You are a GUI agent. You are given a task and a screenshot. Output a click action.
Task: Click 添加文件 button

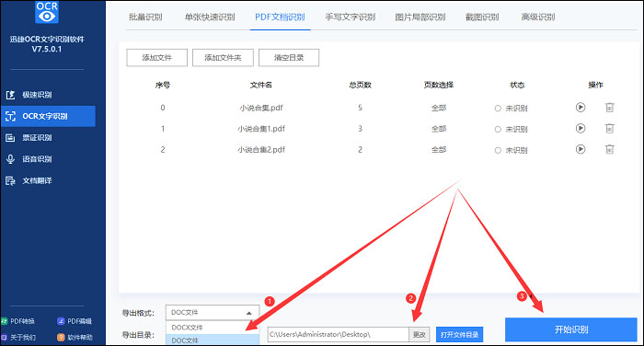tap(157, 58)
